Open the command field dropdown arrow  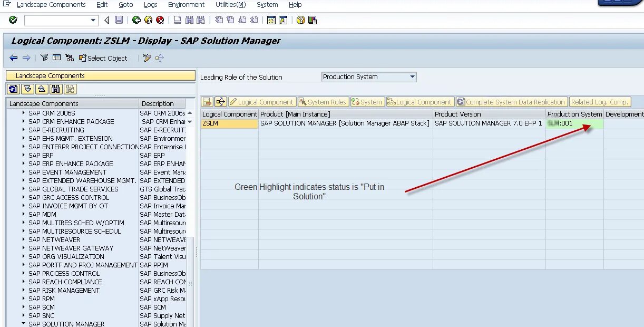94,20
